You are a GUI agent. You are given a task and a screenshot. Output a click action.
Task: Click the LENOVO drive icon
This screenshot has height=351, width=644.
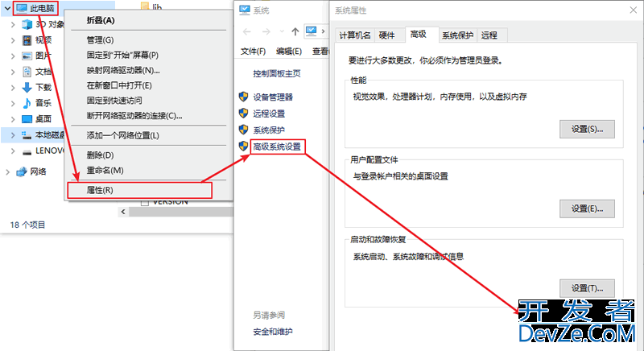coord(27,152)
